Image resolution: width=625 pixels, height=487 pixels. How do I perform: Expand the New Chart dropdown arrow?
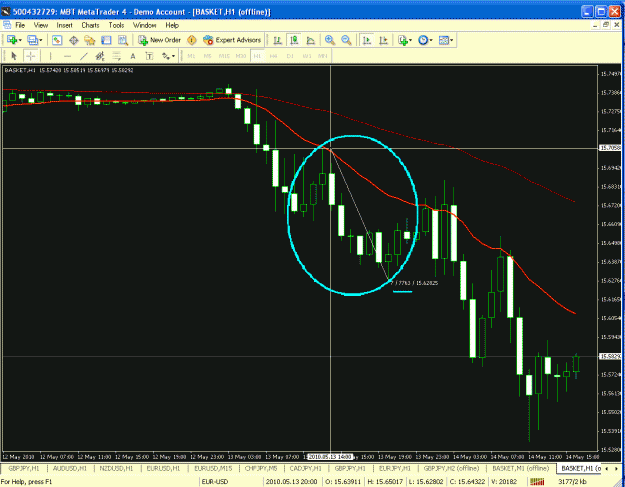[x=20, y=40]
